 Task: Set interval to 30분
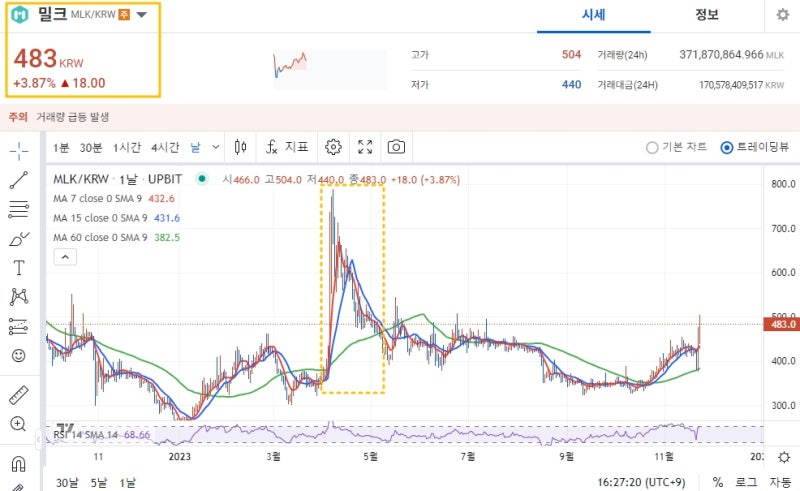click(x=91, y=148)
